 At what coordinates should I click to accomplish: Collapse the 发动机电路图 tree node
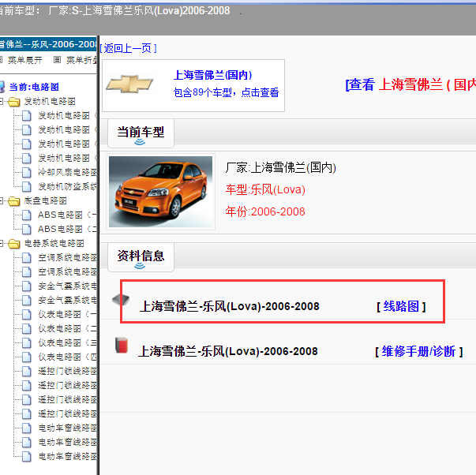click(2, 101)
